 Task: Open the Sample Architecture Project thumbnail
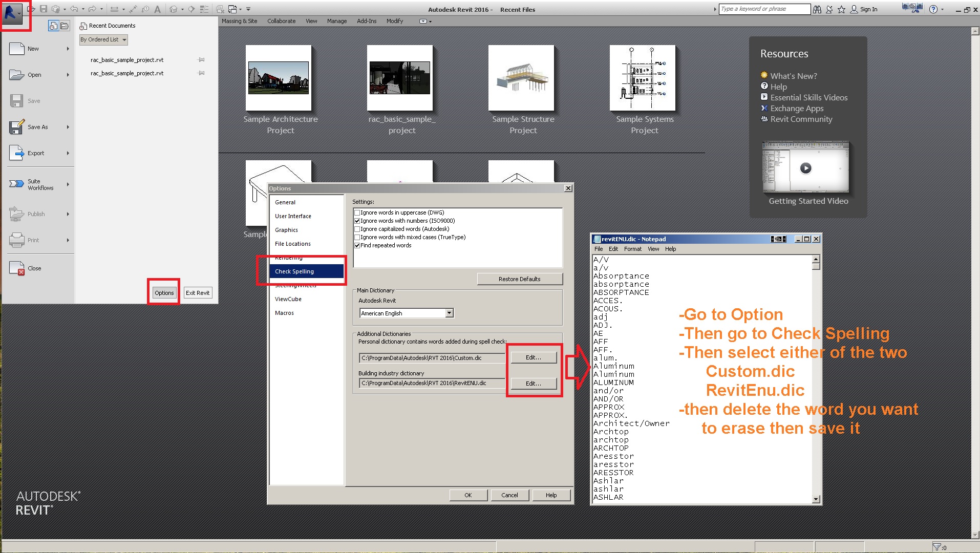click(x=279, y=78)
